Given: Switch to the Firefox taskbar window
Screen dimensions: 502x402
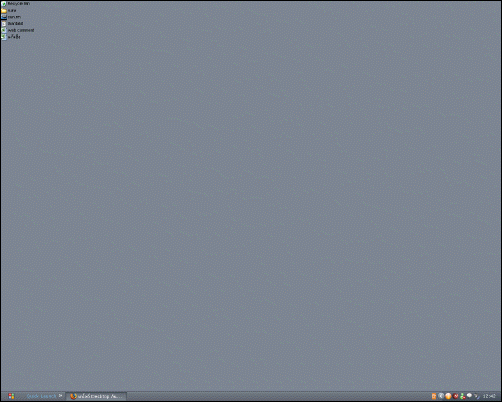Looking at the screenshot, I should 96,396.
